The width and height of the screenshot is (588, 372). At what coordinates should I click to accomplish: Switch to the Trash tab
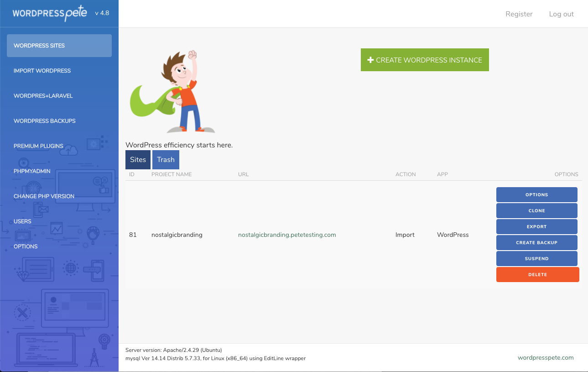(x=166, y=160)
